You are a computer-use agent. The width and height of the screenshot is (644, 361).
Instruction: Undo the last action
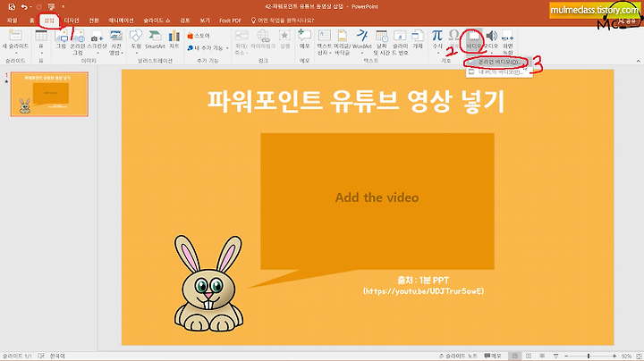(x=24, y=6)
